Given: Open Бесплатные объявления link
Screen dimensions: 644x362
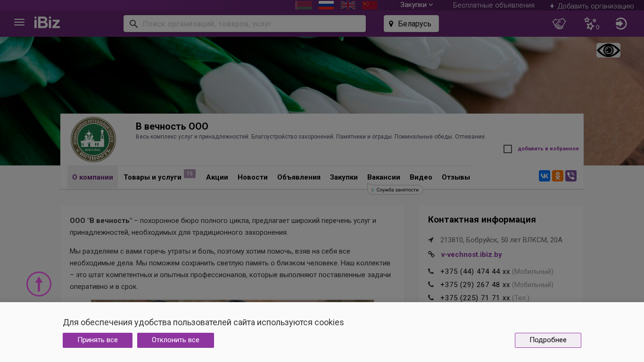Looking at the screenshot, I should pyautogui.click(x=494, y=5).
